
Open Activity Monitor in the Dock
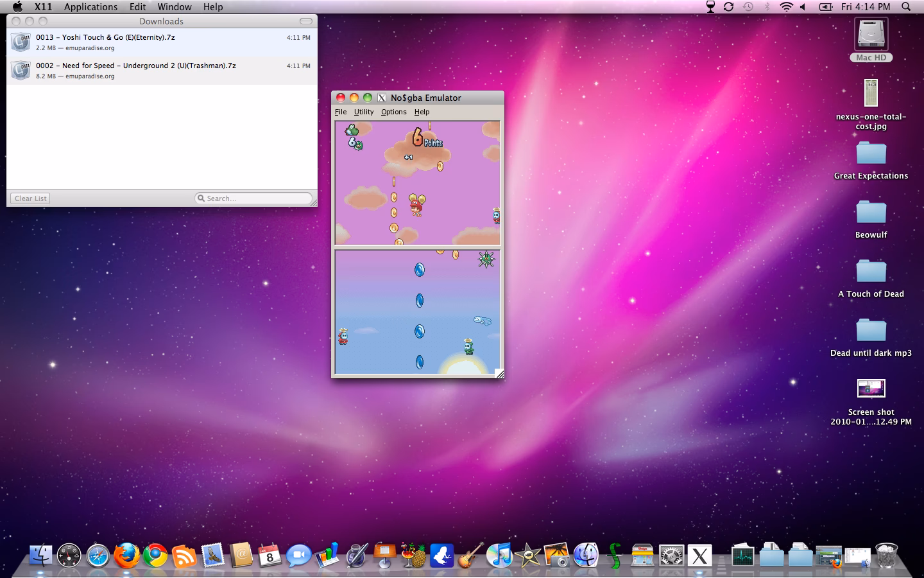tap(743, 556)
